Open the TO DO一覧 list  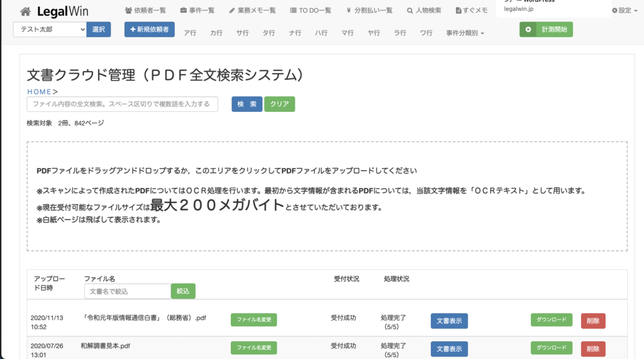311,11
